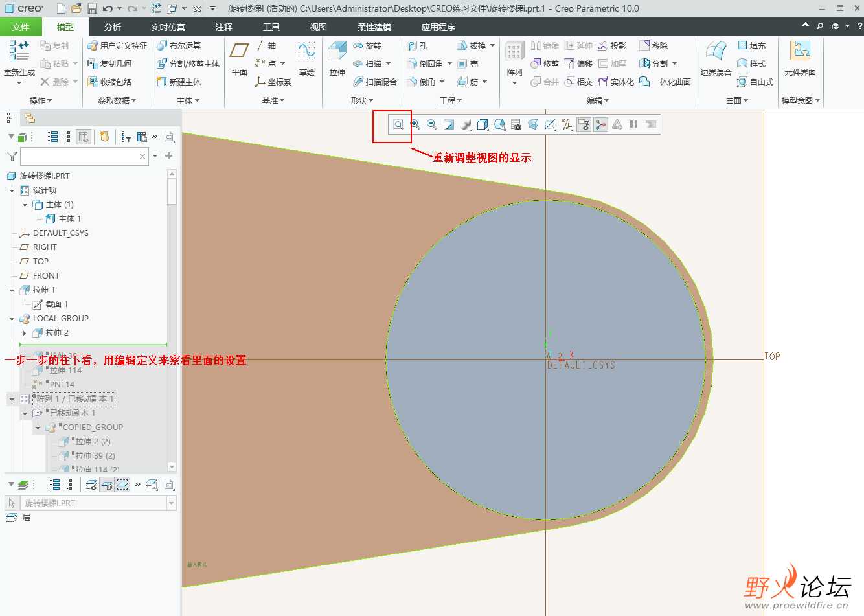864x616 pixels.
Task: Switch to the Flexible Modeling (柔性建模) tab
Action: tap(374, 27)
